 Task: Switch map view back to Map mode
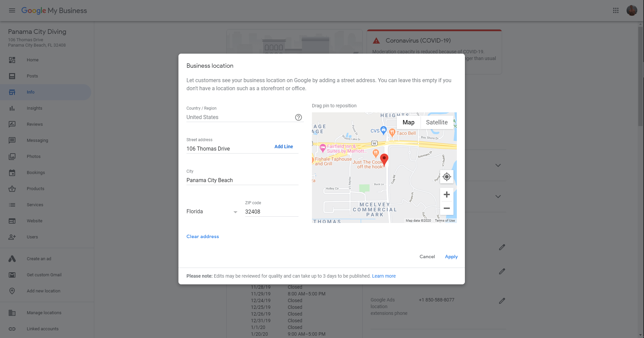click(x=408, y=122)
